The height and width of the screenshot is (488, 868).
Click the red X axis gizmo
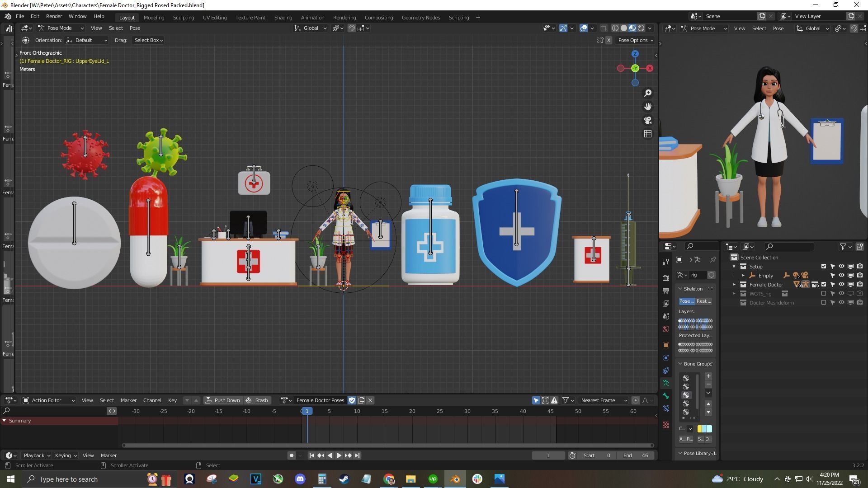coord(650,68)
